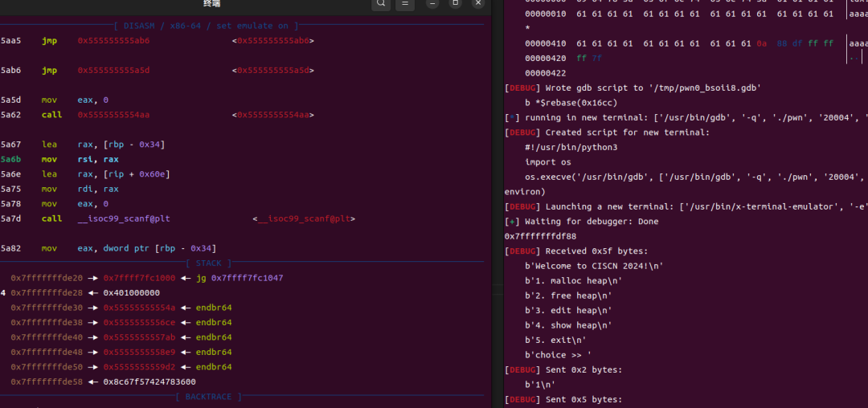Click call __isoc99_scanf@plt operand
Screen dimensions: 868x408
124,219
